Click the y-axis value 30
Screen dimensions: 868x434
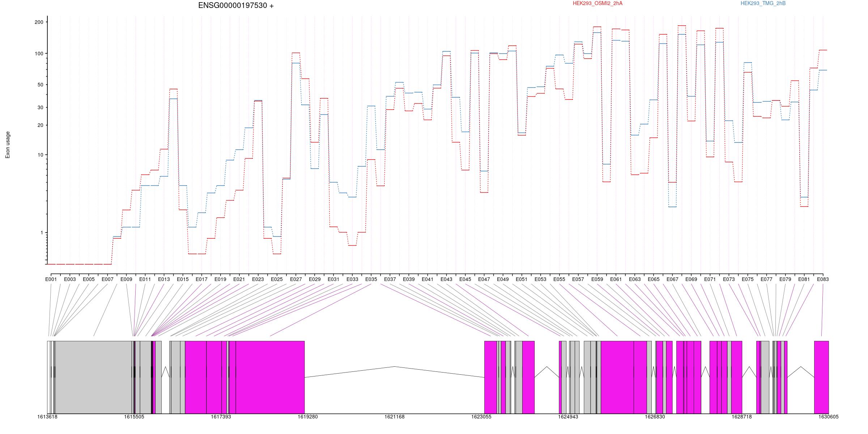40,108
